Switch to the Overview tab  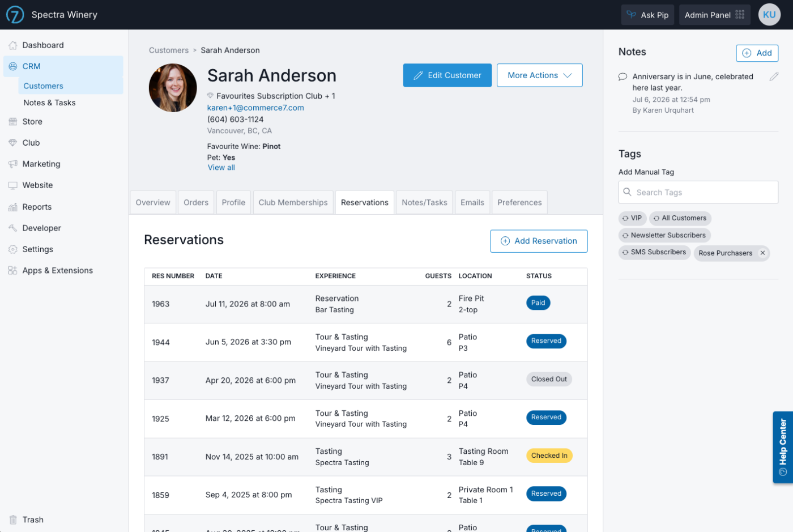click(x=153, y=203)
